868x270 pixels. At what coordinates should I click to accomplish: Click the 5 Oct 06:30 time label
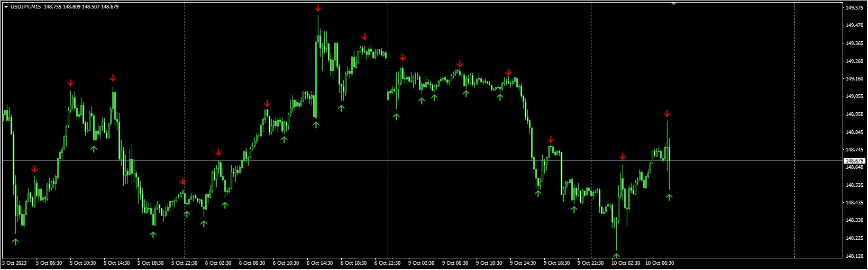(x=49, y=263)
